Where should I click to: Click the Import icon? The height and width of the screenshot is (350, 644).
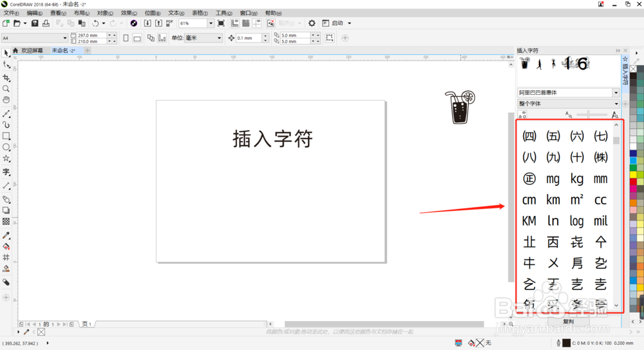coord(147,23)
